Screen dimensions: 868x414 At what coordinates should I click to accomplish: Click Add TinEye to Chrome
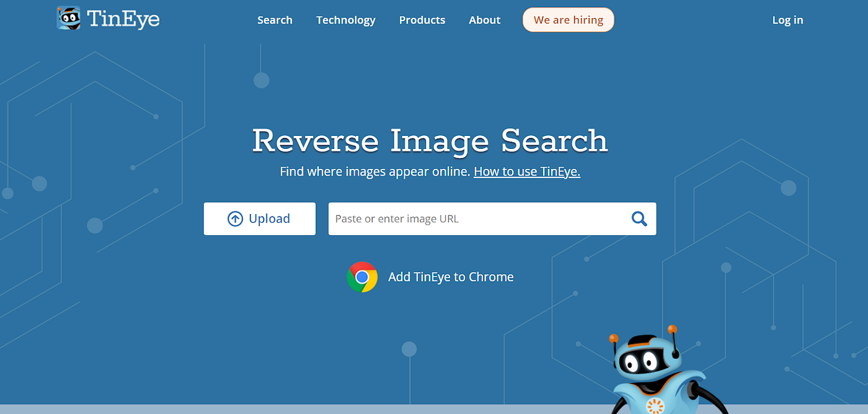(x=451, y=277)
